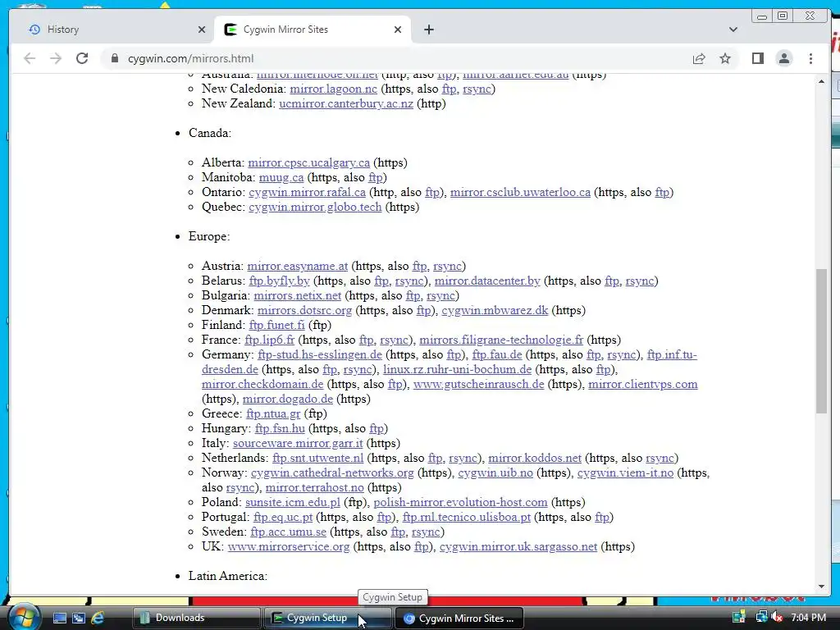Open ftp.snt.utwente.nl Netherlands link
This screenshot has height=630, width=840.
[317, 458]
